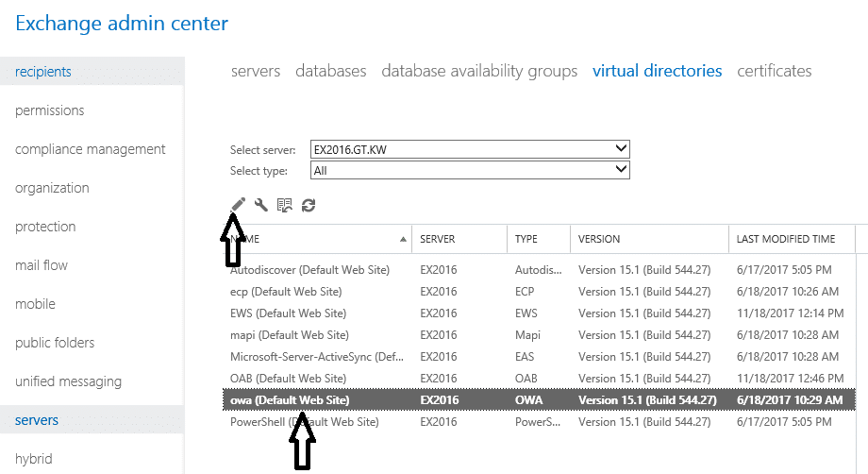Image resolution: width=868 pixels, height=474 pixels.
Task: Open the Select type dropdown
Action: point(470,170)
